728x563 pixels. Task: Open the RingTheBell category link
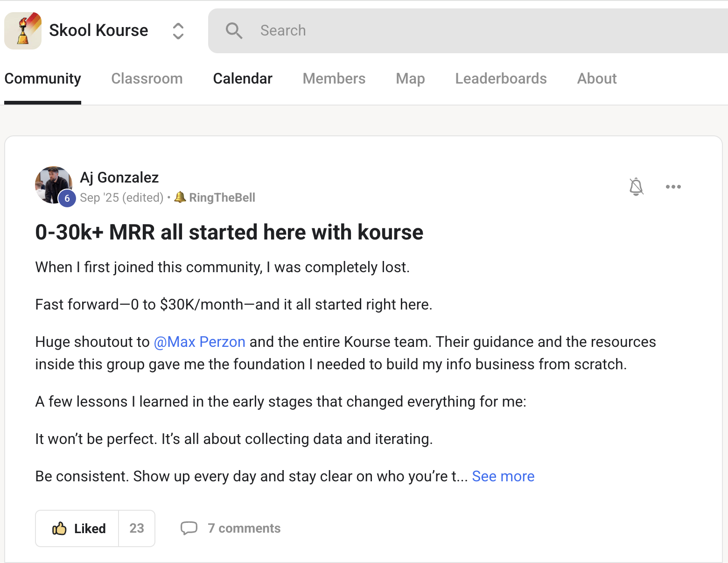[215, 197]
